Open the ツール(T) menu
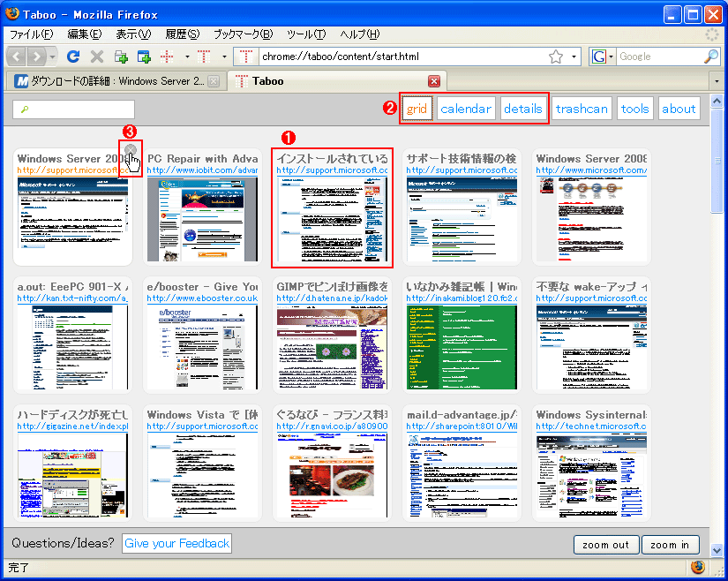This screenshot has width=728, height=581. coord(306,34)
